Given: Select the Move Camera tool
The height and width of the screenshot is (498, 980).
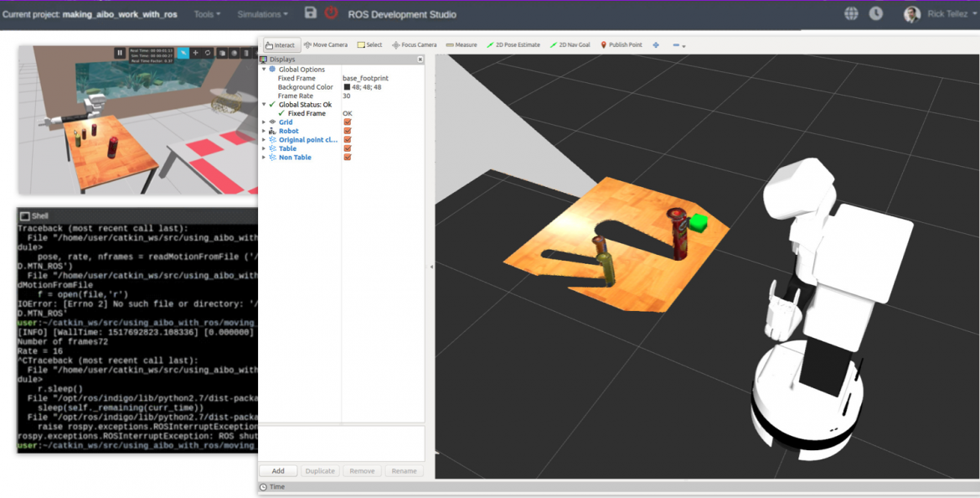Looking at the screenshot, I should pos(326,45).
